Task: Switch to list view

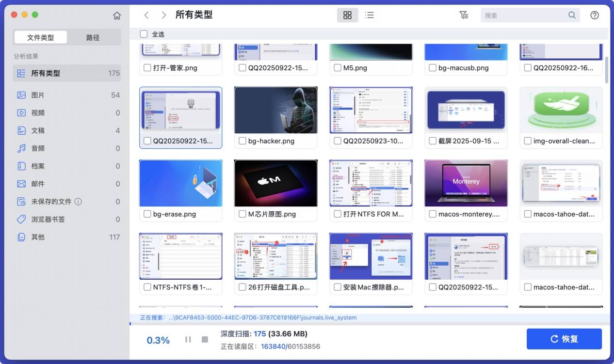Action: click(370, 15)
